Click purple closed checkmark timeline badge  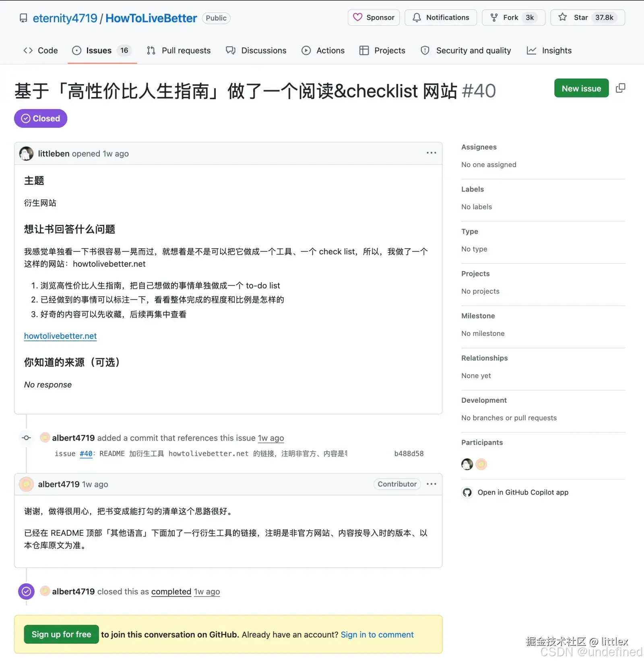(x=26, y=591)
